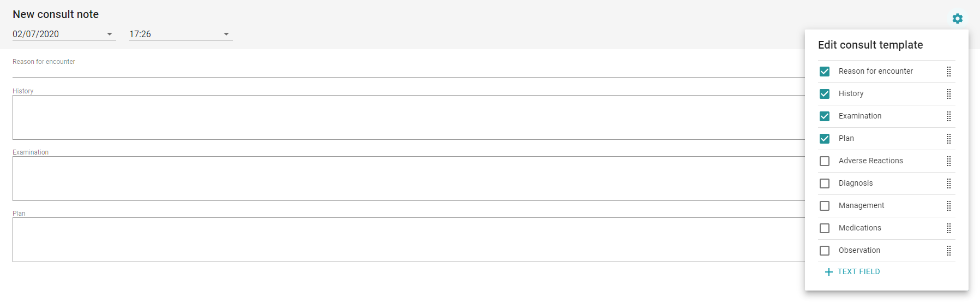This screenshot has width=980, height=302.
Task: Add a new TEXT FIELD
Action: (852, 272)
